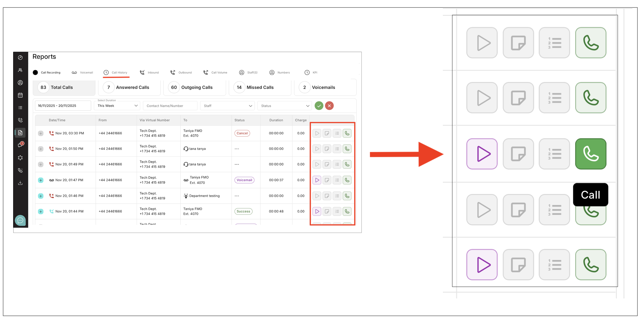Open the note icon for Nov 20, 01:50 PM call

[327, 149]
